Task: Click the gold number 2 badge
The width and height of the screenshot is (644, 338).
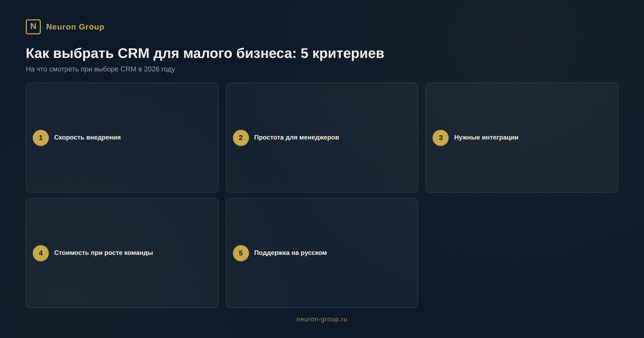Action: [241, 138]
